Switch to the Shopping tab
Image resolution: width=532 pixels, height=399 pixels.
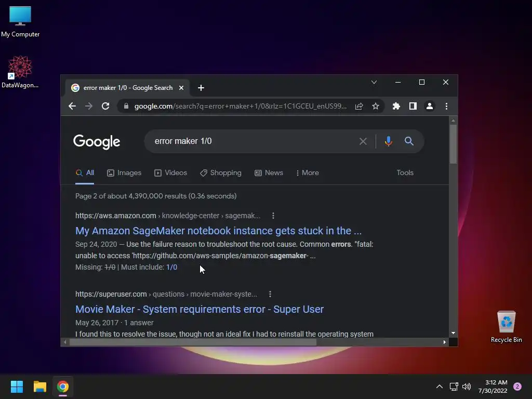click(220, 172)
